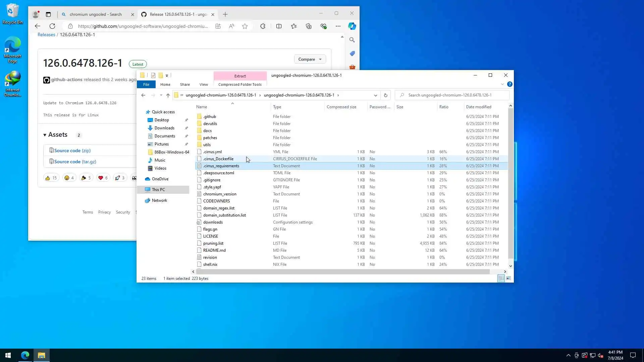Viewport: 644px width, 362px height.
Task: Open the Compare dropdown on release page
Action: tap(310, 59)
